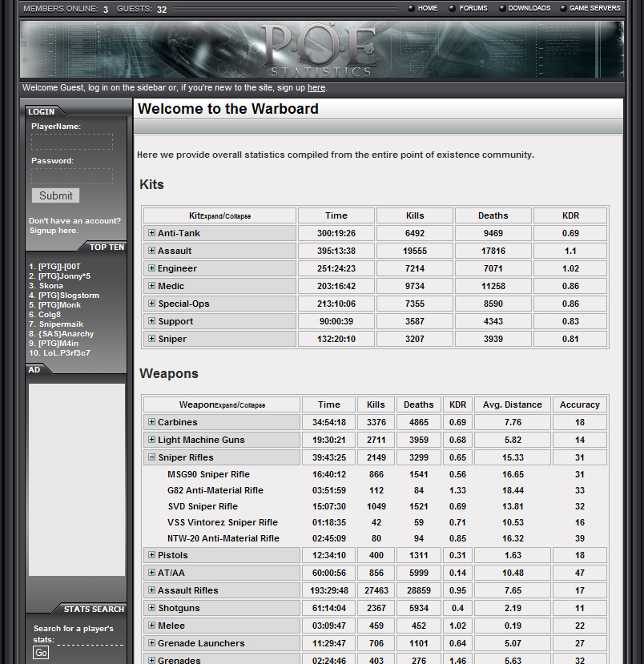Open the HOME navigation item
644x664 pixels.
[x=427, y=8]
